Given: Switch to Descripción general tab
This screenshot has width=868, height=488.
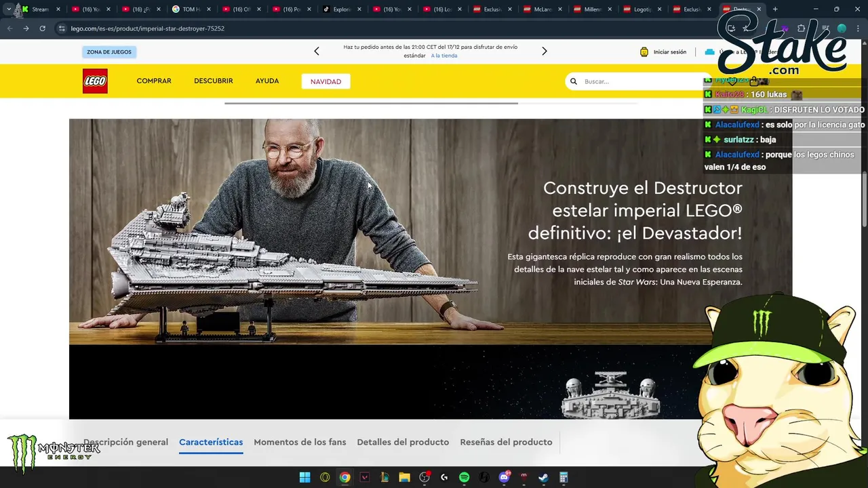Looking at the screenshot, I should point(125,442).
